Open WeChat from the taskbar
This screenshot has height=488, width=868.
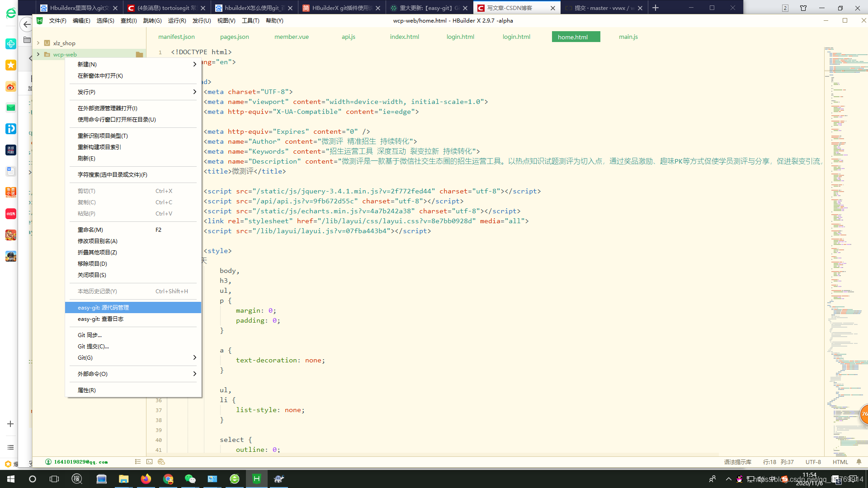[x=190, y=479]
